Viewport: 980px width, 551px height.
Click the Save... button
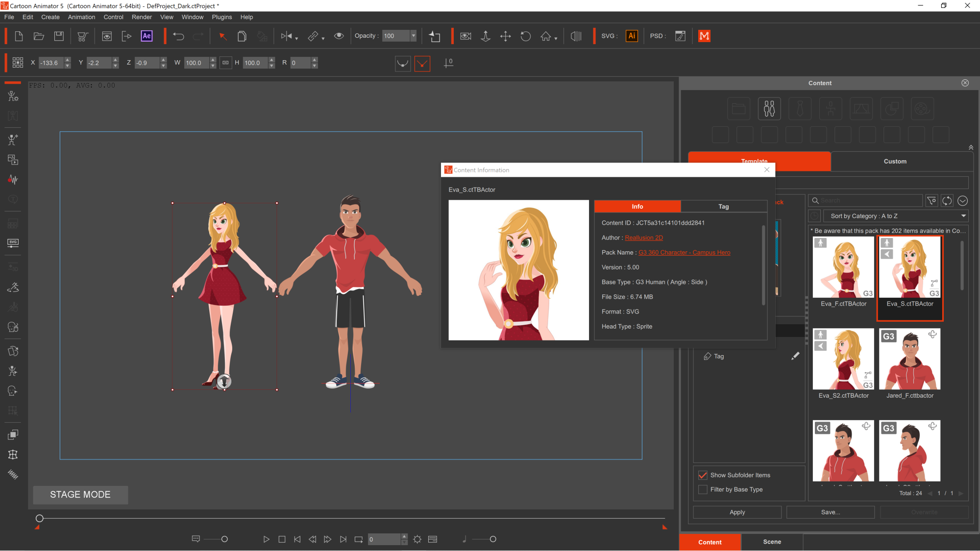[831, 512]
